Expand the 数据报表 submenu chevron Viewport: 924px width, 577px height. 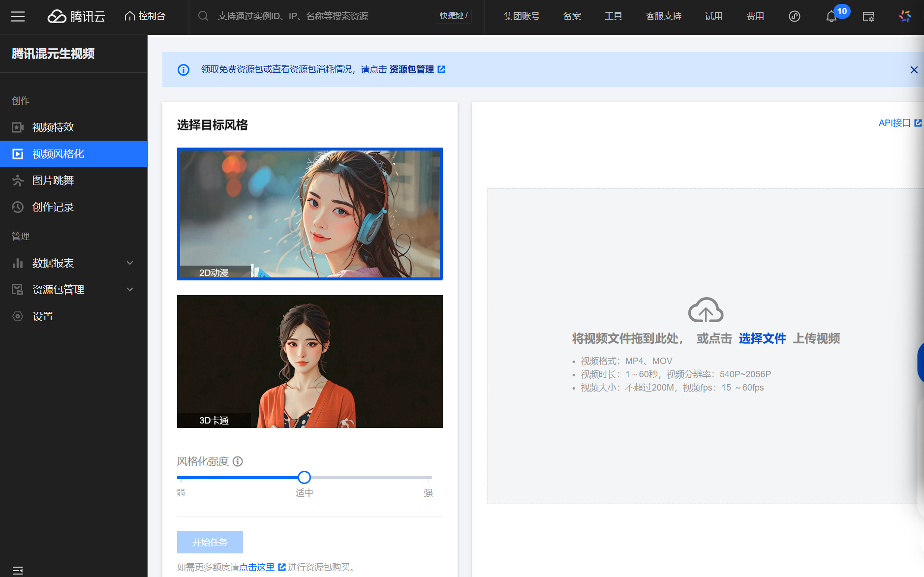click(x=130, y=263)
